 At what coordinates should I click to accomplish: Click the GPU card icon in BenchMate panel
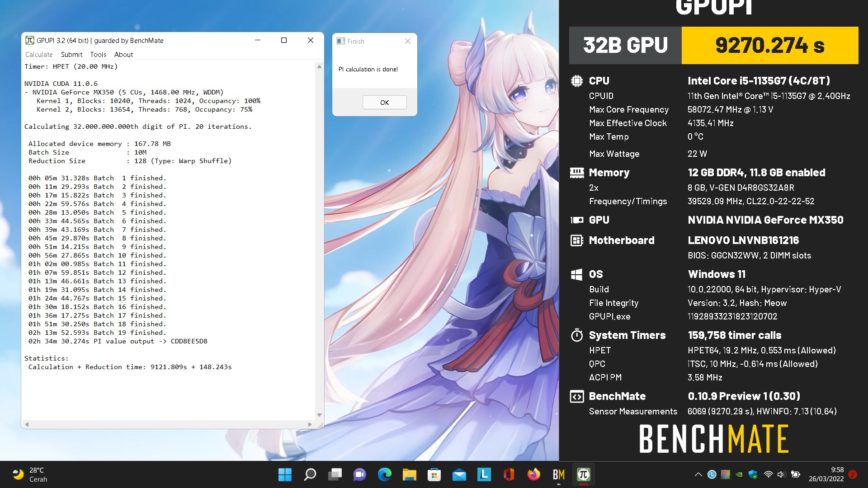[577, 220]
